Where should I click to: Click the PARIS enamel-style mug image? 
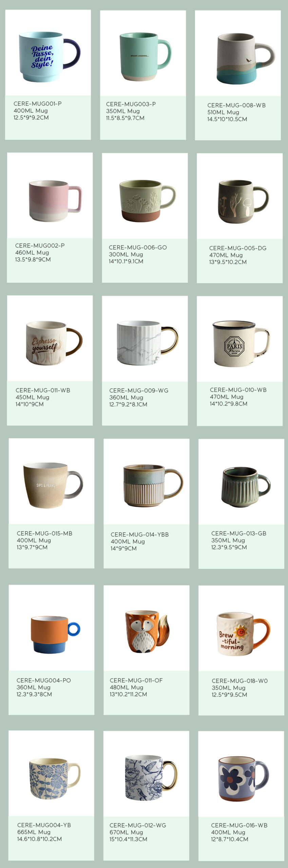click(241, 343)
